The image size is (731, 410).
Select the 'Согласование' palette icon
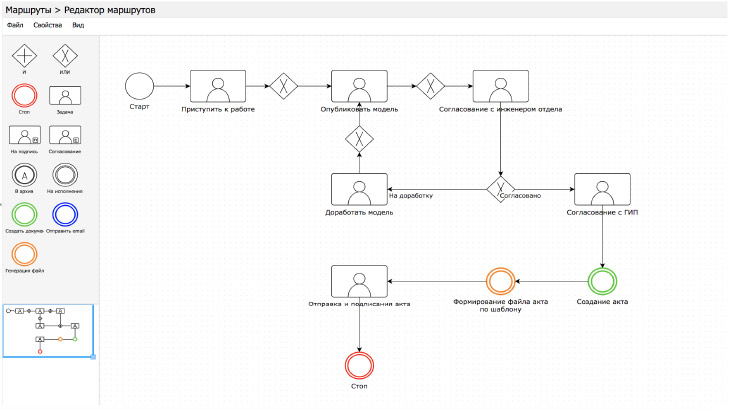pos(65,136)
